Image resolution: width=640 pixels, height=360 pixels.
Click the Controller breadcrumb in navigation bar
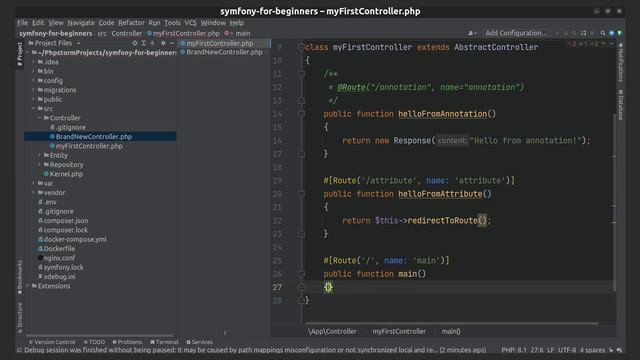pos(127,33)
